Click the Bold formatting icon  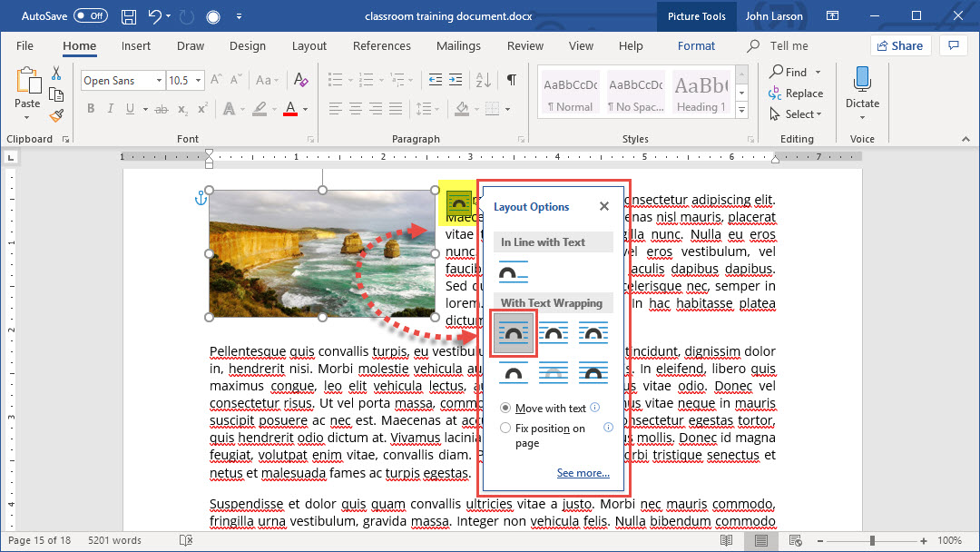pyautogui.click(x=91, y=109)
